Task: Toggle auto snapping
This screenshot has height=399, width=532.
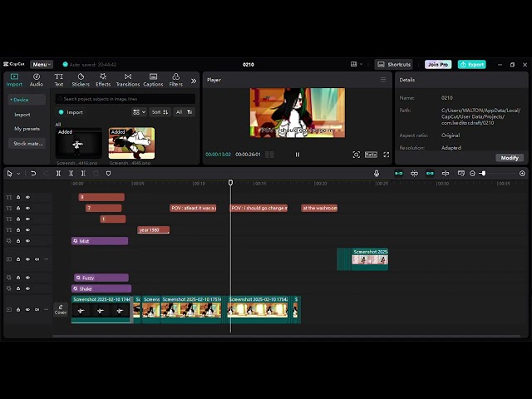Action: coord(414,174)
